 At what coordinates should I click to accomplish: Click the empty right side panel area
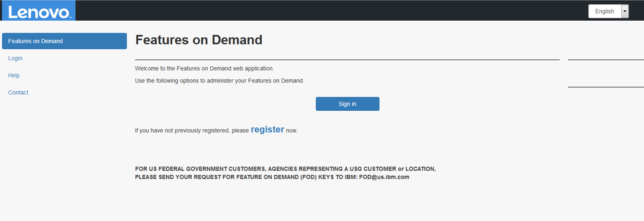606,73
